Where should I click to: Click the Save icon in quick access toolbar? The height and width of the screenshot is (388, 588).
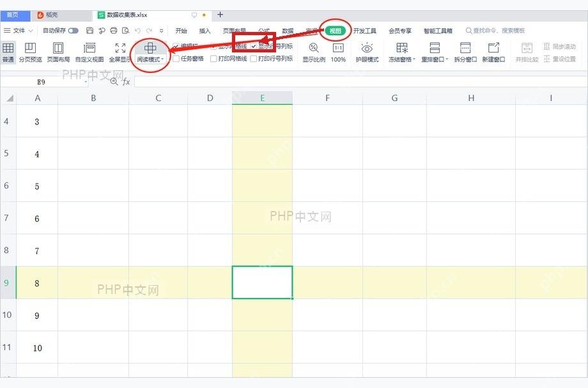click(89, 31)
